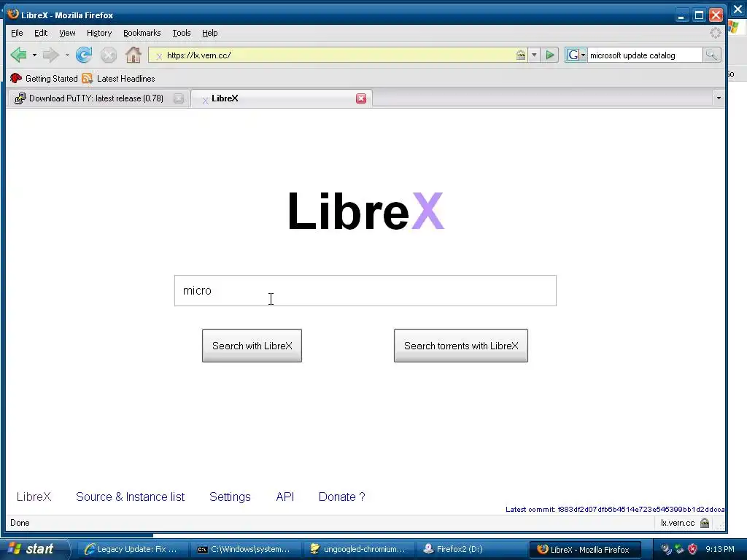
Task: Open the search engine selector dropdown arrow
Action: click(x=583, y=55)
